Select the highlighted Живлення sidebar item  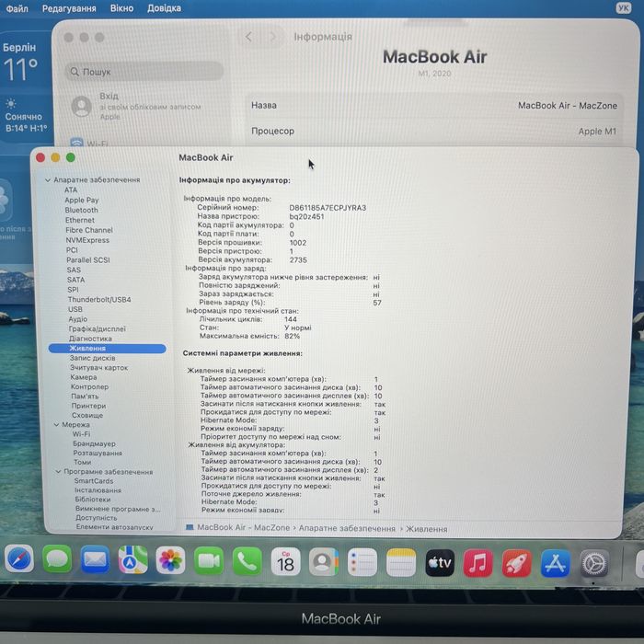(108, 349)
